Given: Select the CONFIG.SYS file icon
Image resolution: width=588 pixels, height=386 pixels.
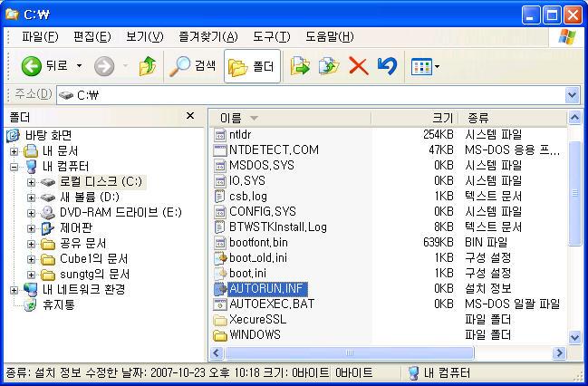Looking at the screenshot, I should click(x=220, y=211).
